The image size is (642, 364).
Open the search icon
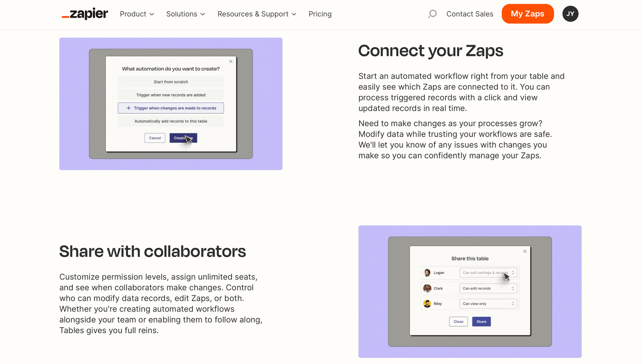432,14
